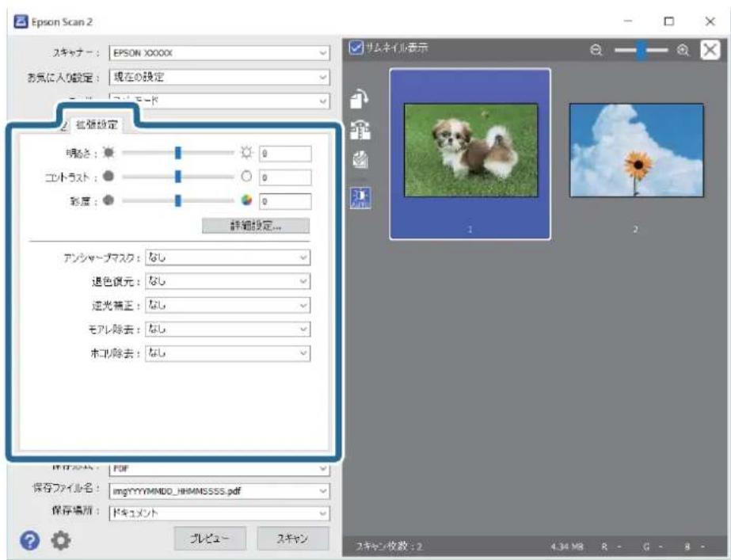This screenshot has width=731, height=560.
Task: Click the contrast value input field
Action: click(285, 177)
